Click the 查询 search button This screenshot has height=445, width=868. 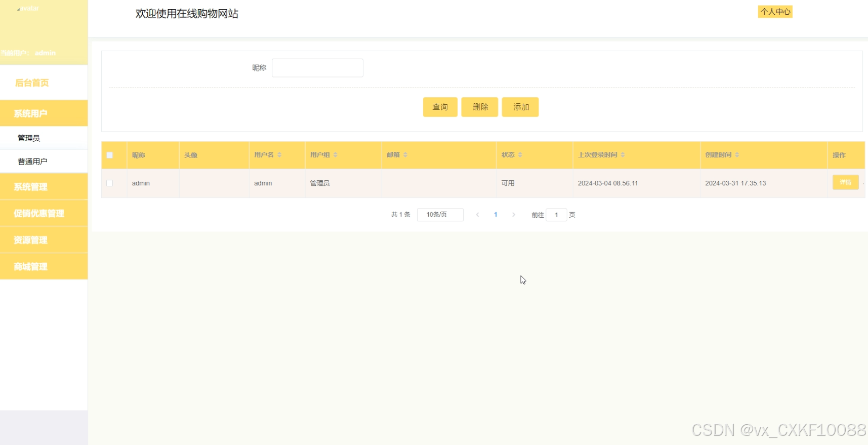(x=440, y=107)
